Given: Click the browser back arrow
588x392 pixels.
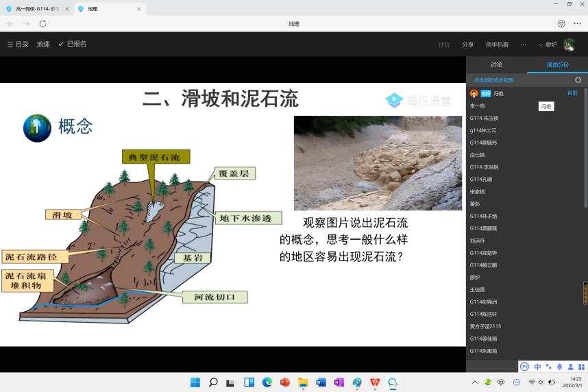Looking at the screenshot, I should click(10, 23).
